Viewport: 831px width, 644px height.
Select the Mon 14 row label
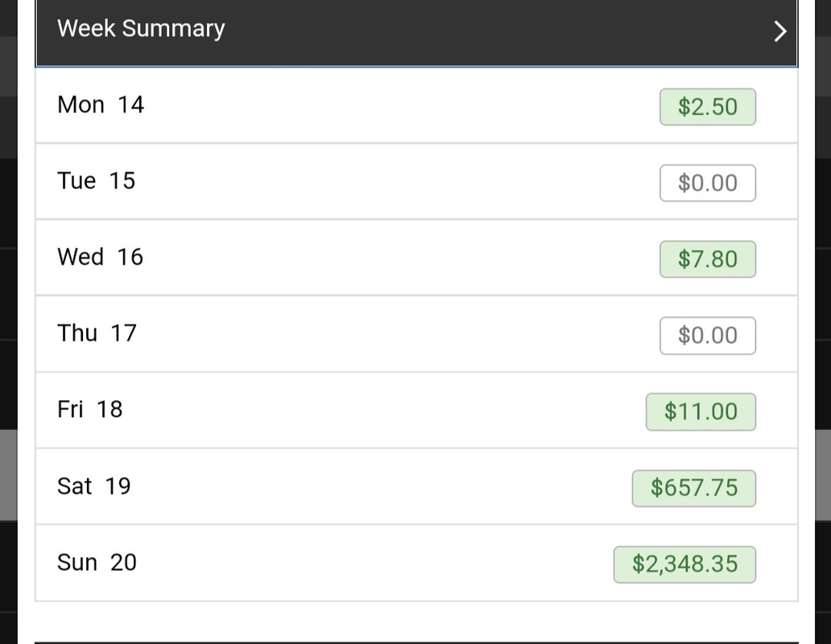click(101, 105)
